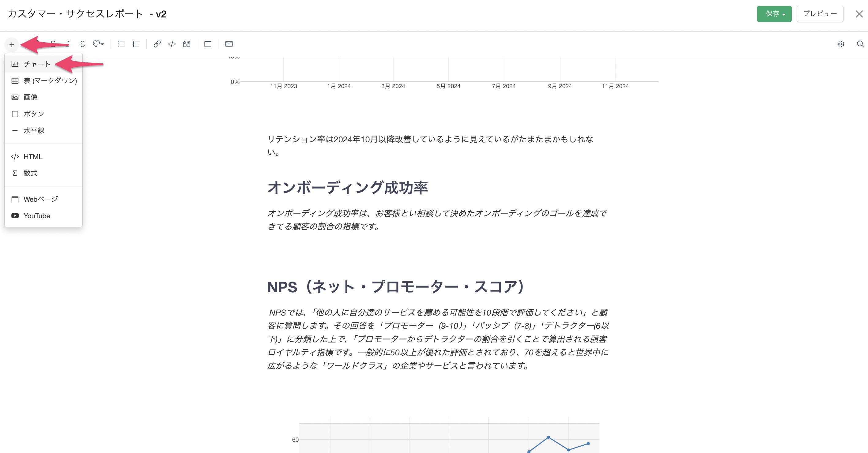Choose Webページ from the insert menu
Screen dimensions: 868x453
pyautogui.click(x=43, y=199)
